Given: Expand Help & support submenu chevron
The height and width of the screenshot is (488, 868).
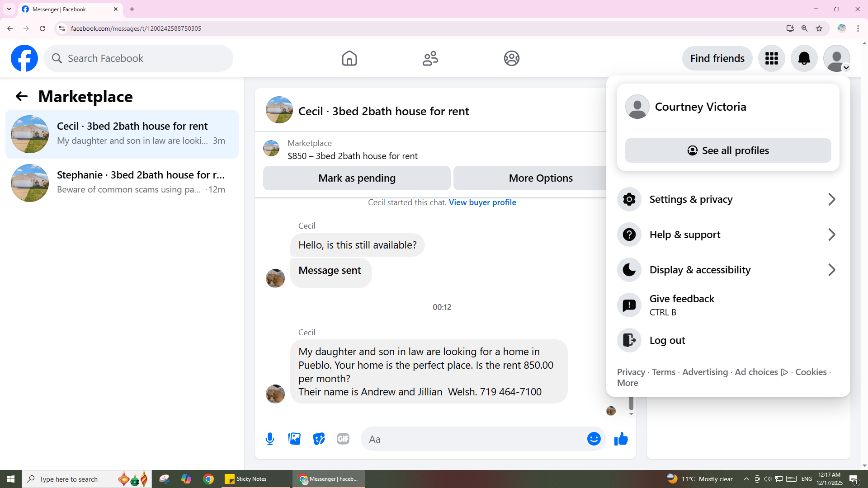Looking at the screenshot, I should (831, 235).
